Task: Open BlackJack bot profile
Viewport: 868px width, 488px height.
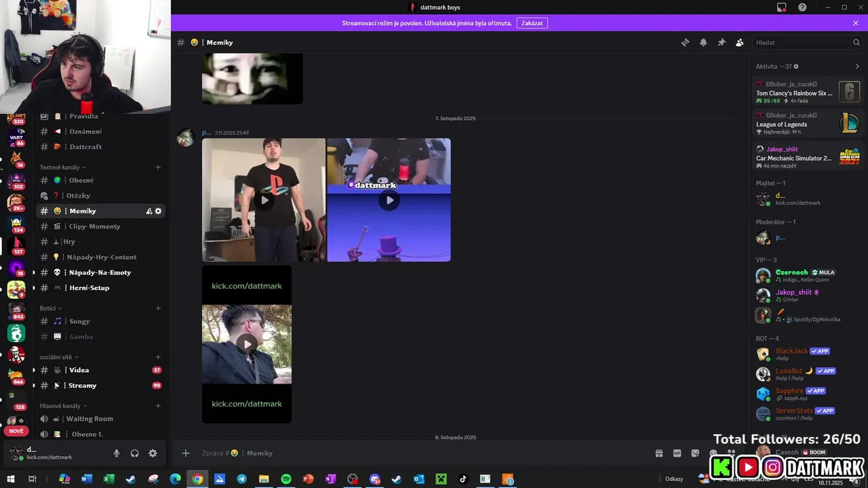Action: point(808,354)
